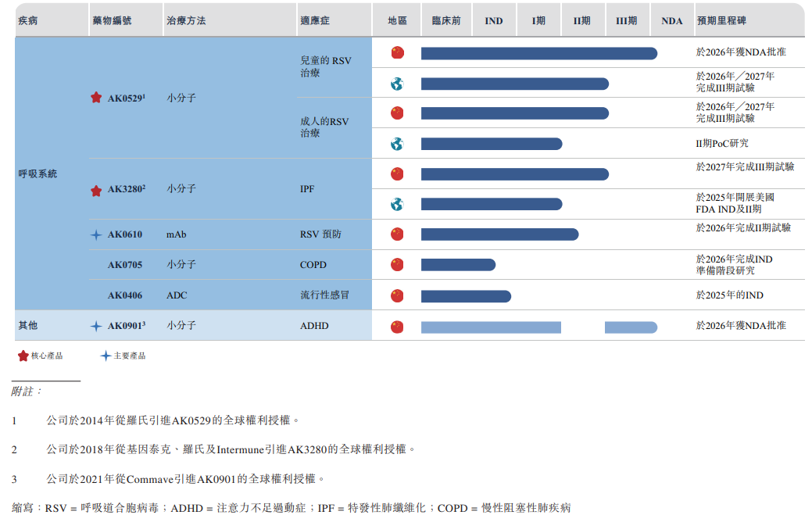The width and height of the screenshot is (812, 515).
Task: Click the 於2027年完成III期試驗 milestone
Action: click(x=745, y=166)
